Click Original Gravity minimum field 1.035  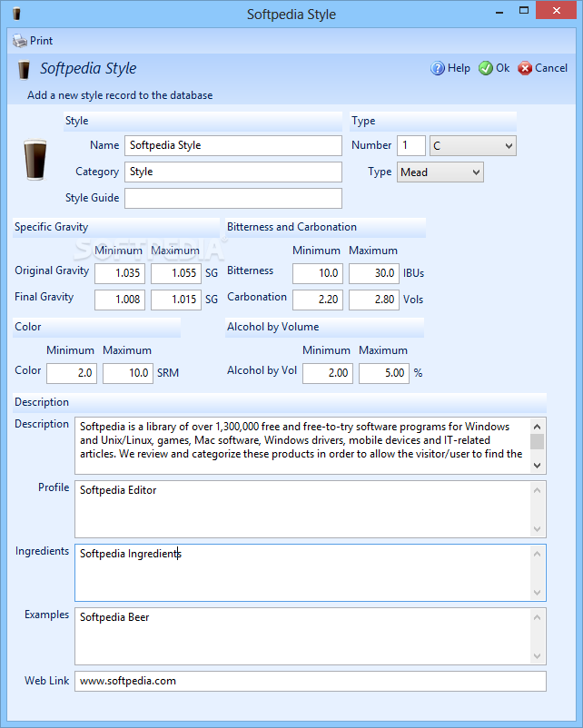click(x=120, y=273)
